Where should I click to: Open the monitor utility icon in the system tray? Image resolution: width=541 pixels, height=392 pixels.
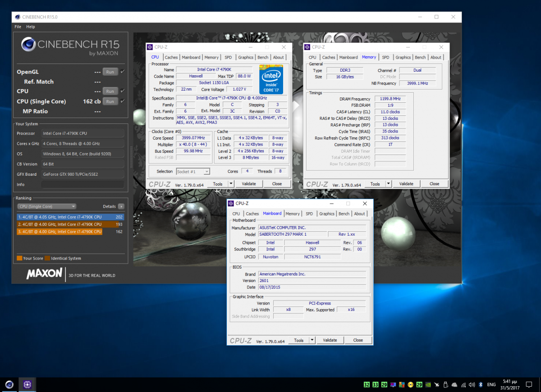tap(393, 385)
